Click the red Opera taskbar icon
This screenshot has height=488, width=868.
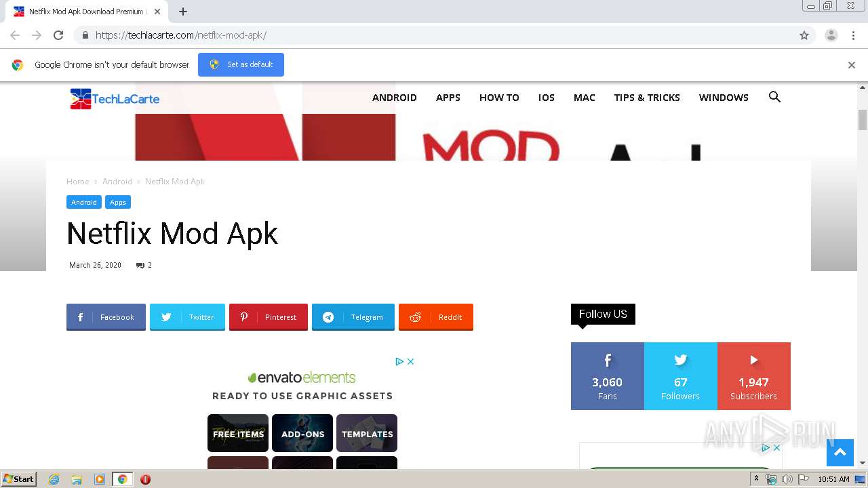click(x=145, y=479)
